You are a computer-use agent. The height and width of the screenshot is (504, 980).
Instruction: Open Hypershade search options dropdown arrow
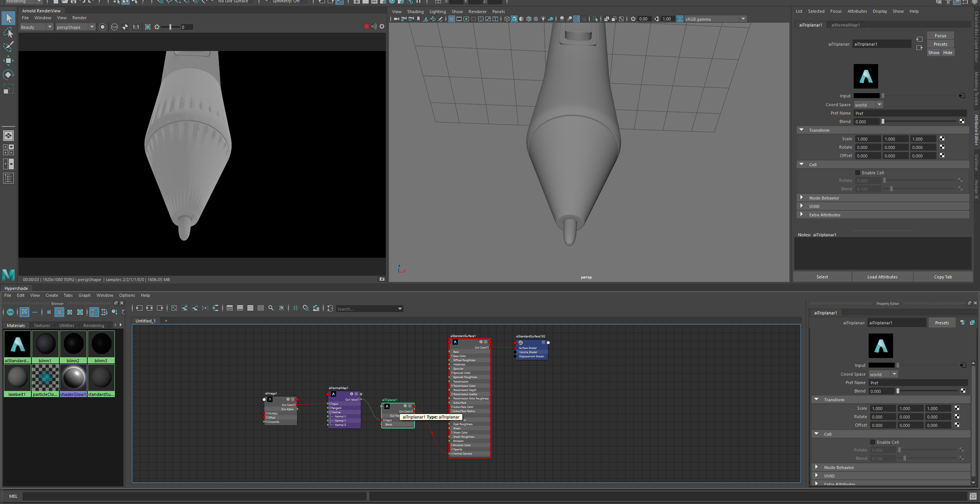click(400, 309)
